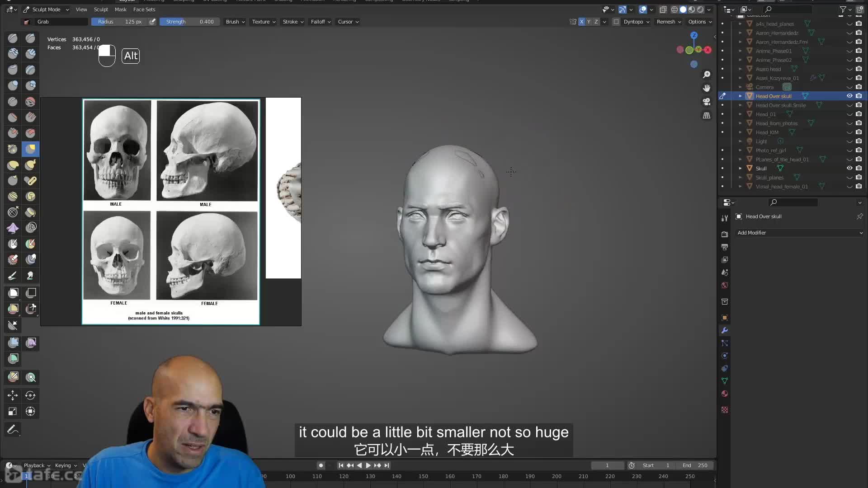868x488 pixels.
Task: Click the pan view hand gizmo
Action: coord(707,88)
